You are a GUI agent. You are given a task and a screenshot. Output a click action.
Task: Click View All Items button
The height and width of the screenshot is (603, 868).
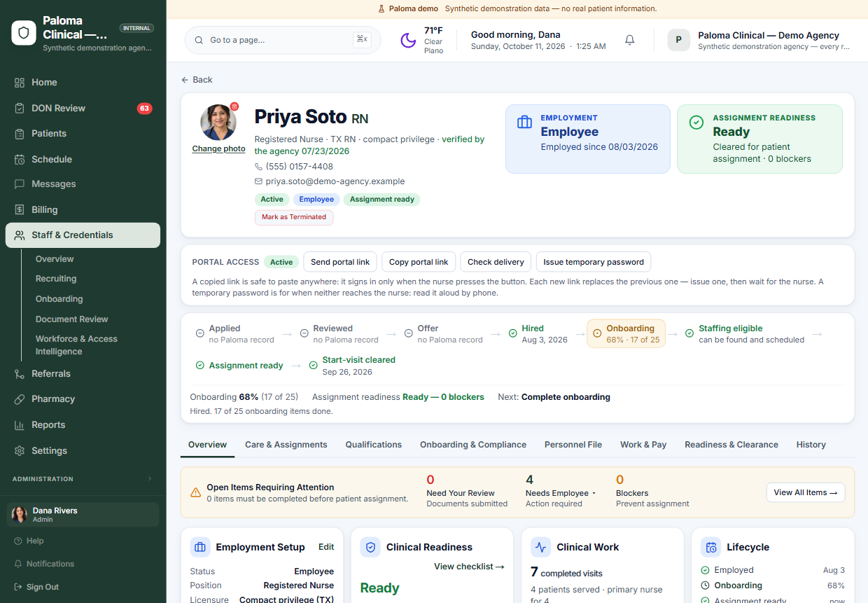pyautogui.click(x=806, y=492)
